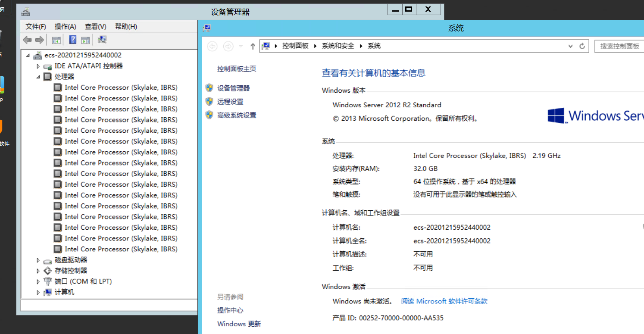644x334 pixels.
Task: Click 系统和安全 in the address breadcrumb
Action: tap(338, 46)
